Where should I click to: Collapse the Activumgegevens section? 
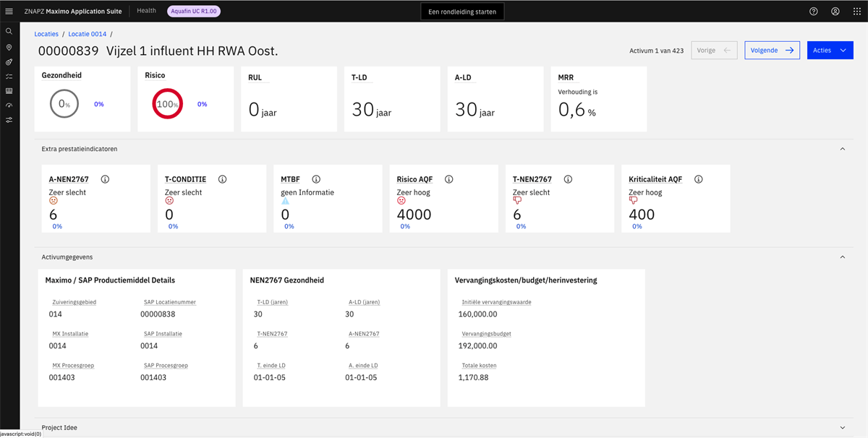coord(842,257)
